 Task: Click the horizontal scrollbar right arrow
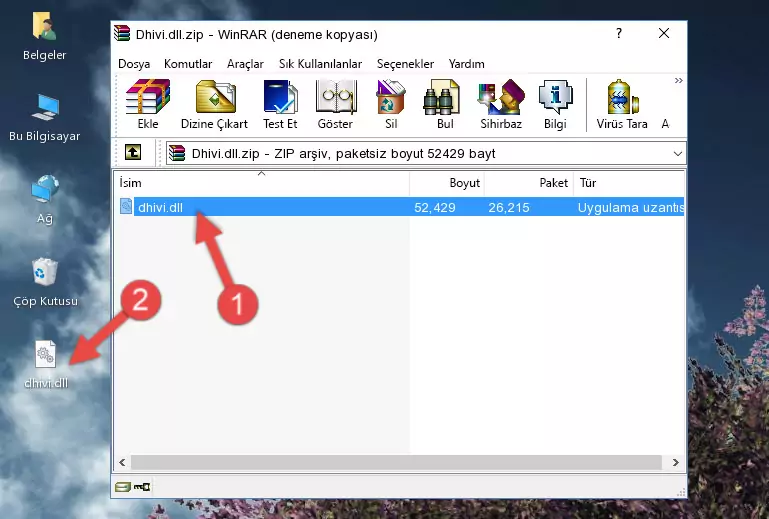[x=675, y=462]
